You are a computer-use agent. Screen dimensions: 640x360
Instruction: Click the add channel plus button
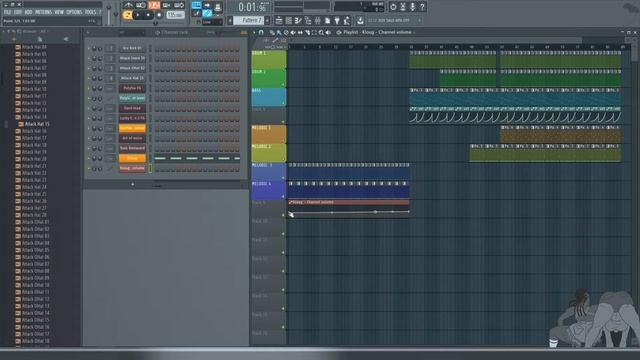(132, 184)
